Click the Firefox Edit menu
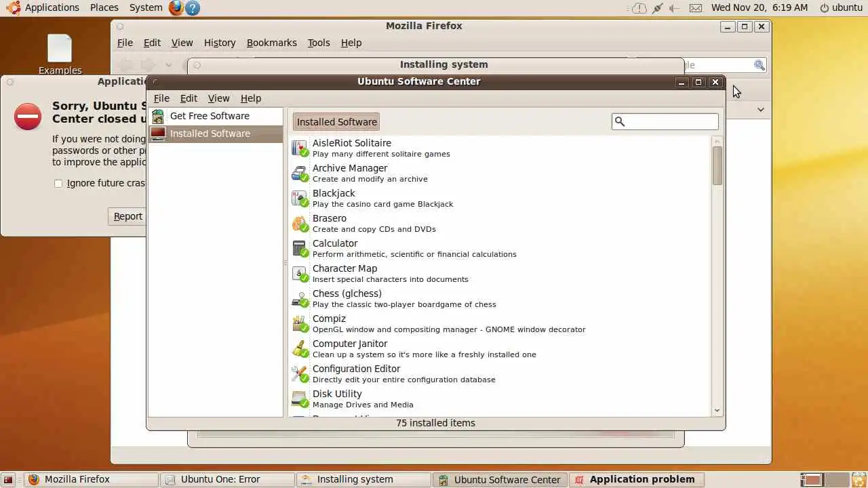 click(152, 43)
